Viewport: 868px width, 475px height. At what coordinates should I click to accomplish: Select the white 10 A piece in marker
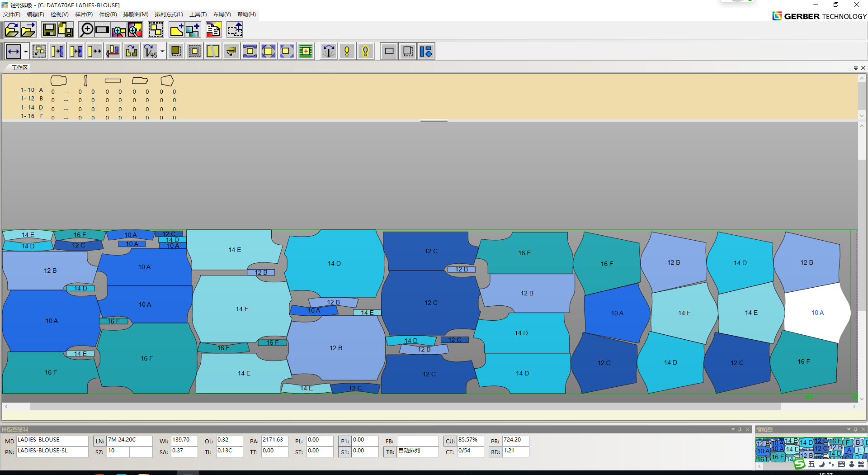[817, 313]
